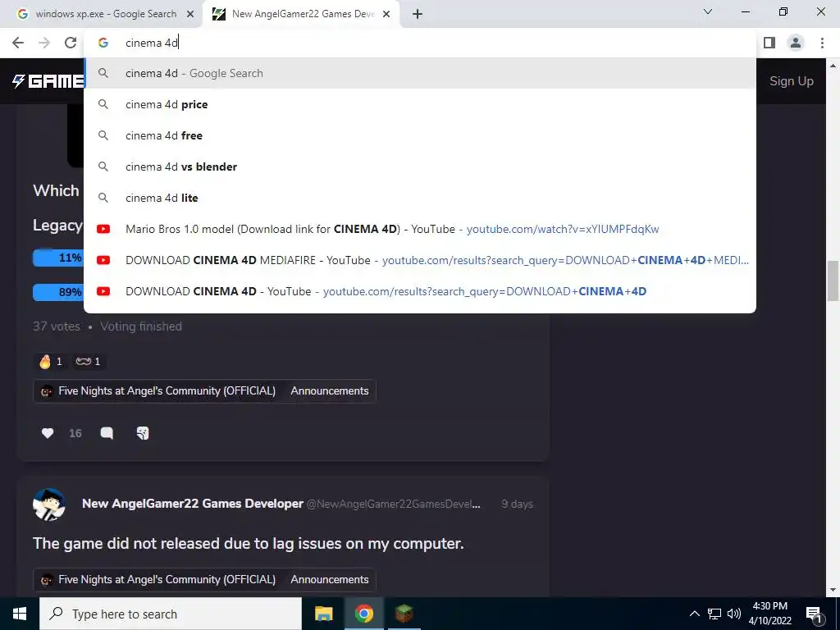Open Announcements channel on the poll post
The height and width of the screenshot is (630, 840).
[x=330, y=391]
